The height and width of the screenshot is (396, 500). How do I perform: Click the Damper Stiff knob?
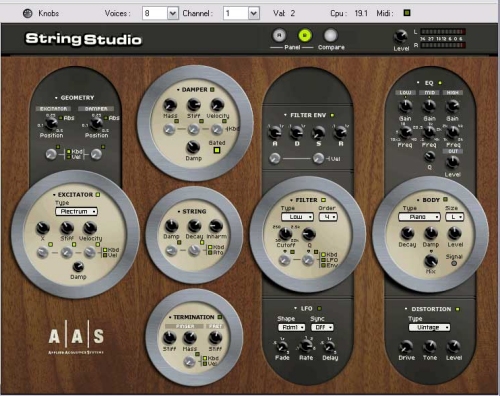point(194,105)
